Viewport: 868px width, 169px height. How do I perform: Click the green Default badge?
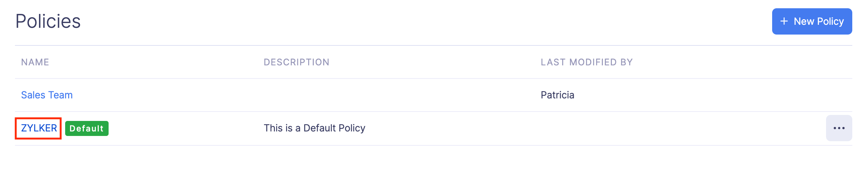pyautogui.click(x=87, y=128)
